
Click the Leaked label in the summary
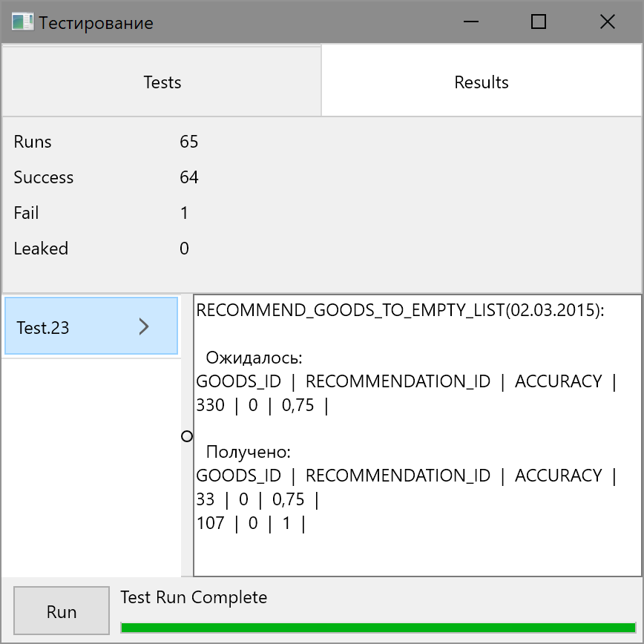[41, 249]
